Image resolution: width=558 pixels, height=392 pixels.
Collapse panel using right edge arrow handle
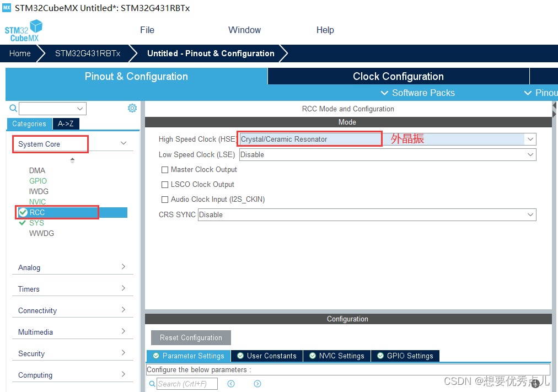[x=555, y=110]
